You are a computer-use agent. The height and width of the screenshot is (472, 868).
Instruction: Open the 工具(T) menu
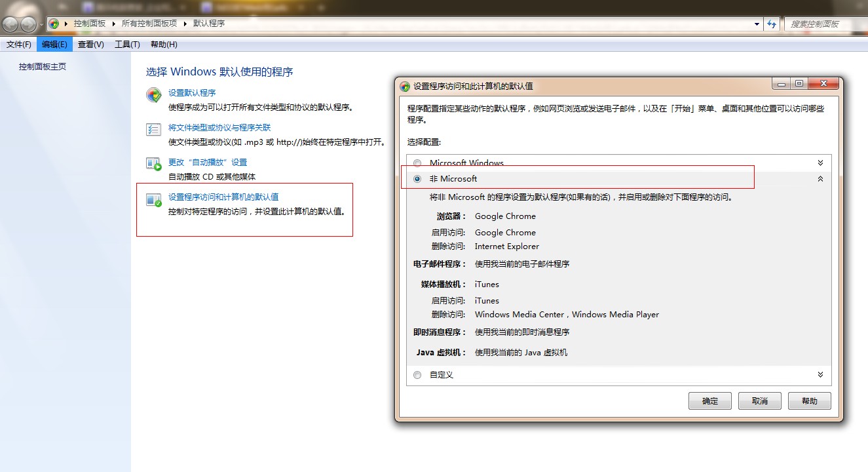coord(127,45)
